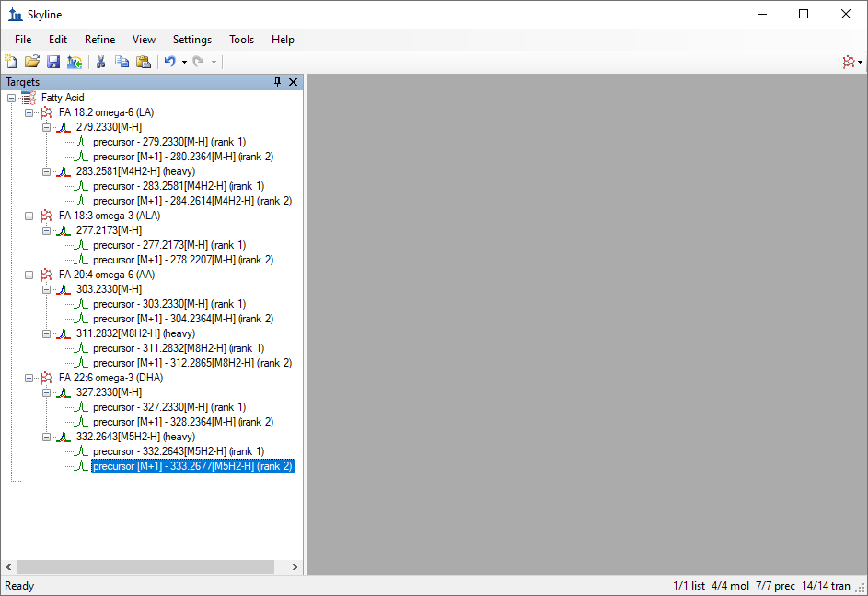
Task: Collapse the Fatty Acid list node
Action: 11,98
